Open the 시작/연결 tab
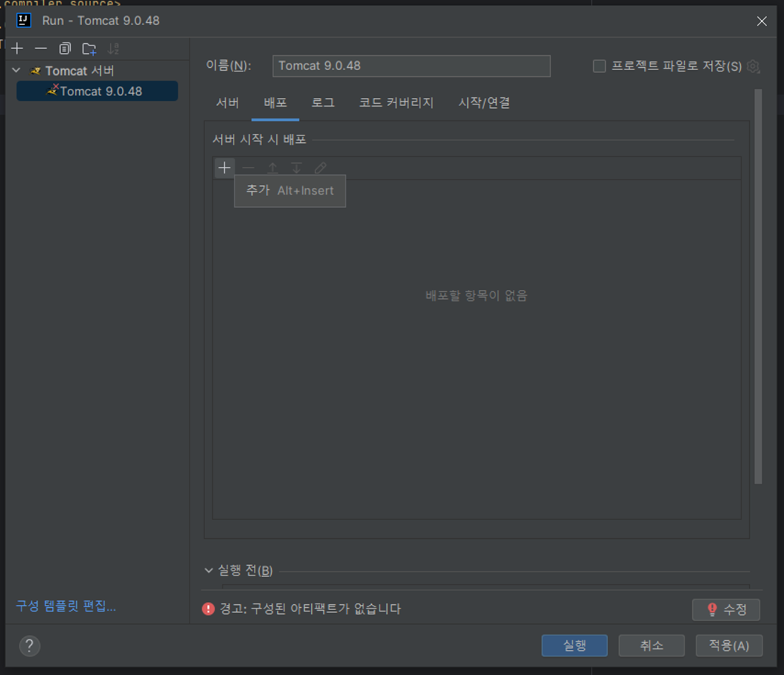The width and height of the screenshot is (784, 675). tap(484, 103)
